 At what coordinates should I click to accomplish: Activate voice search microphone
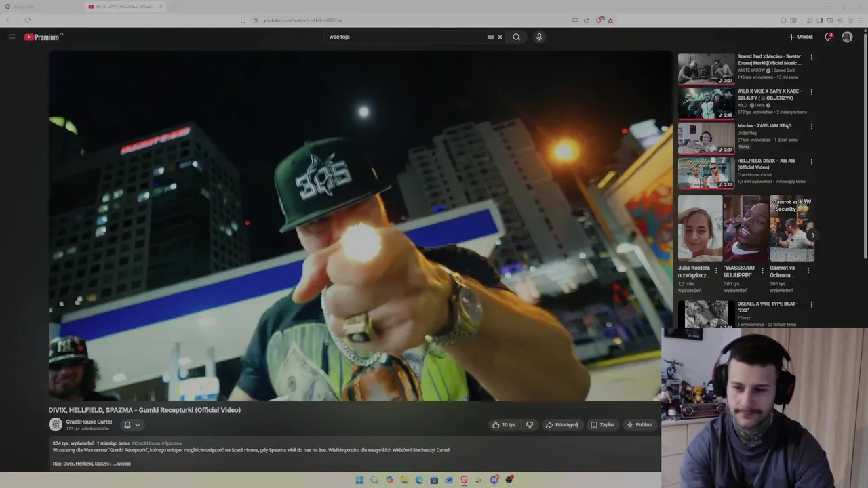coord(539,37)
